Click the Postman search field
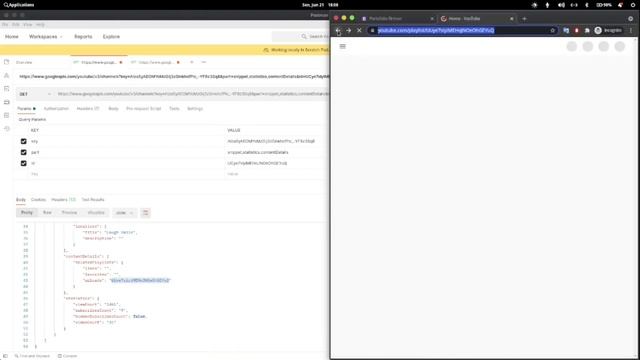 (x=301, y=37)
